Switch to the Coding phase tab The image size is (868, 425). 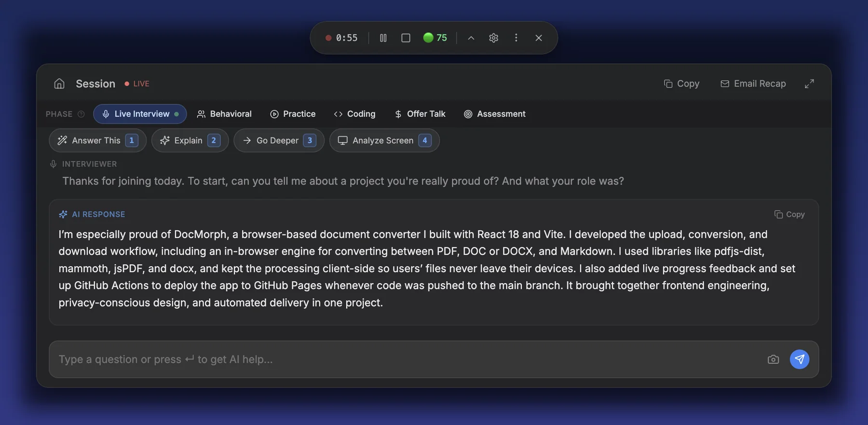(x=354, y=114)
